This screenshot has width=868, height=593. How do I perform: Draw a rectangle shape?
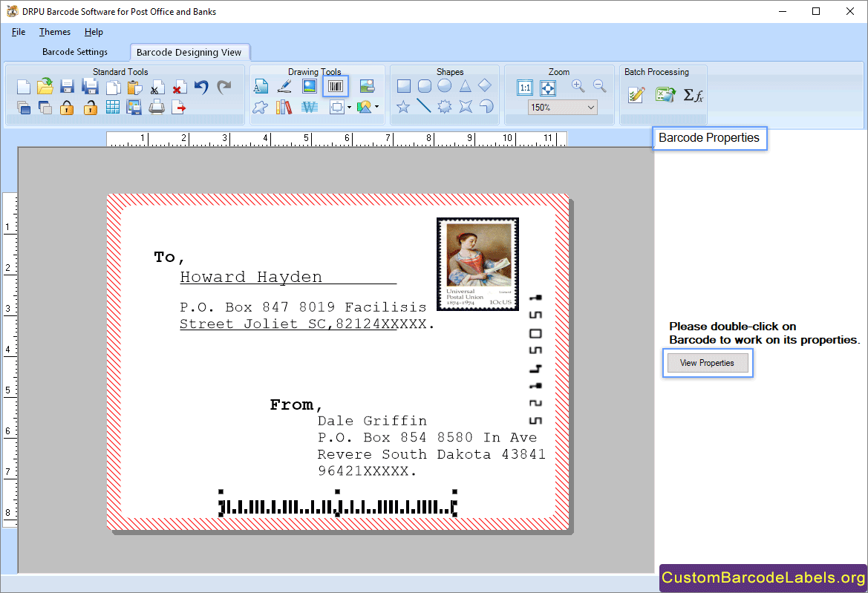pyautogui.click(x=403, y=86)
